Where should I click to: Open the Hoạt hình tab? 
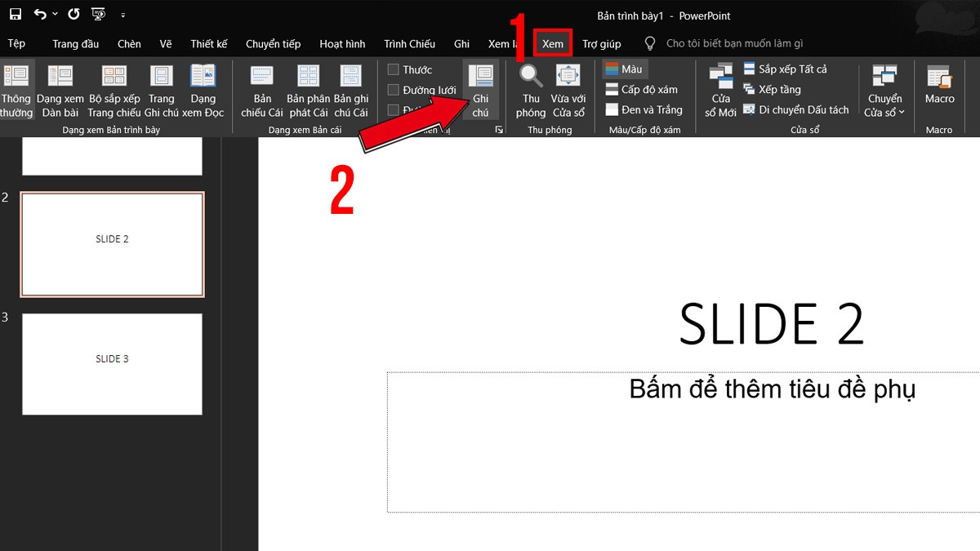tap(342, 44)
